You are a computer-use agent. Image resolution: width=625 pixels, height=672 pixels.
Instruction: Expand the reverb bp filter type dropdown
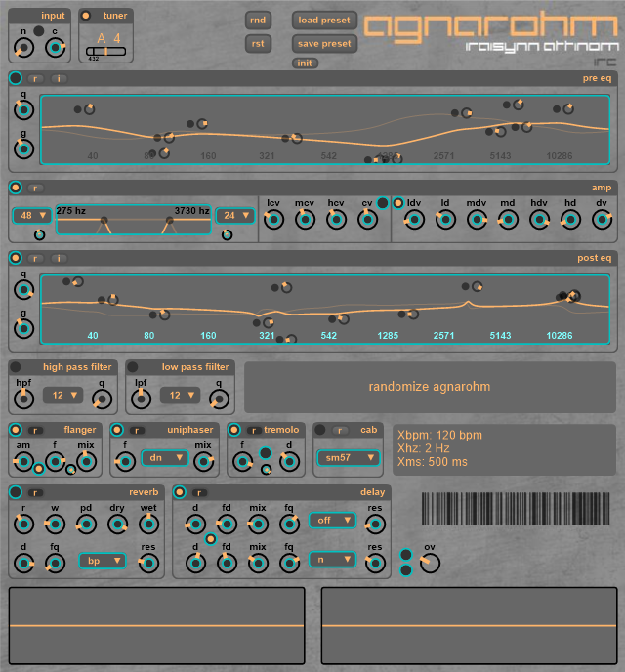(x=103, y=561)
